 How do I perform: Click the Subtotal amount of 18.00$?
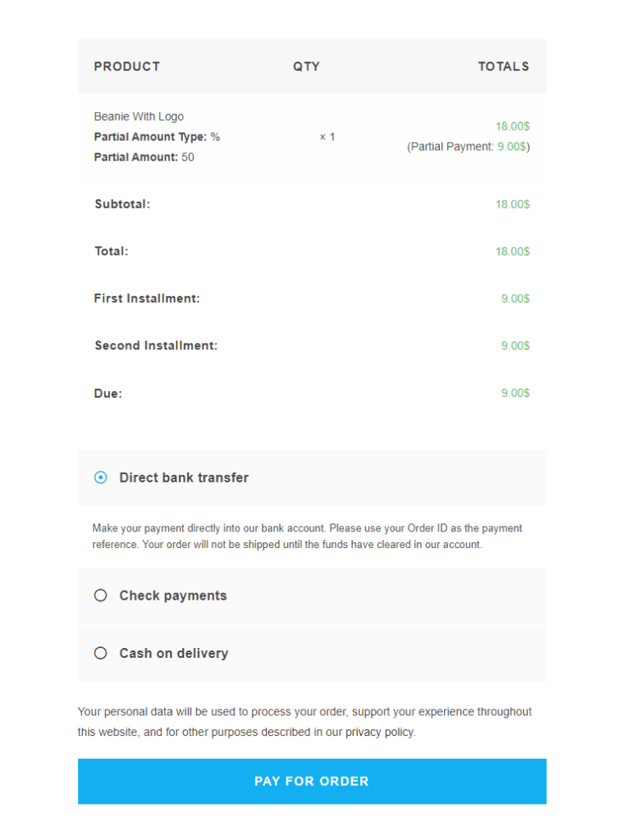coord(513,204)
